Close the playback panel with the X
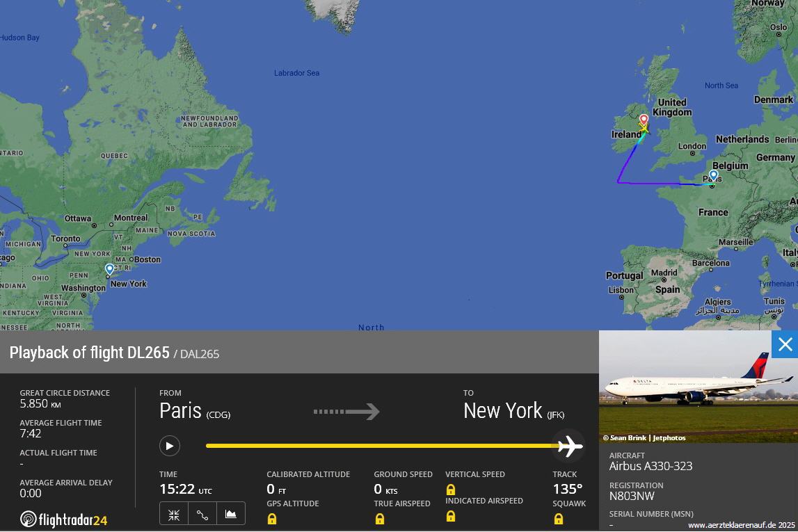Screen dimensions: 798x532 [x=785, y=344]
